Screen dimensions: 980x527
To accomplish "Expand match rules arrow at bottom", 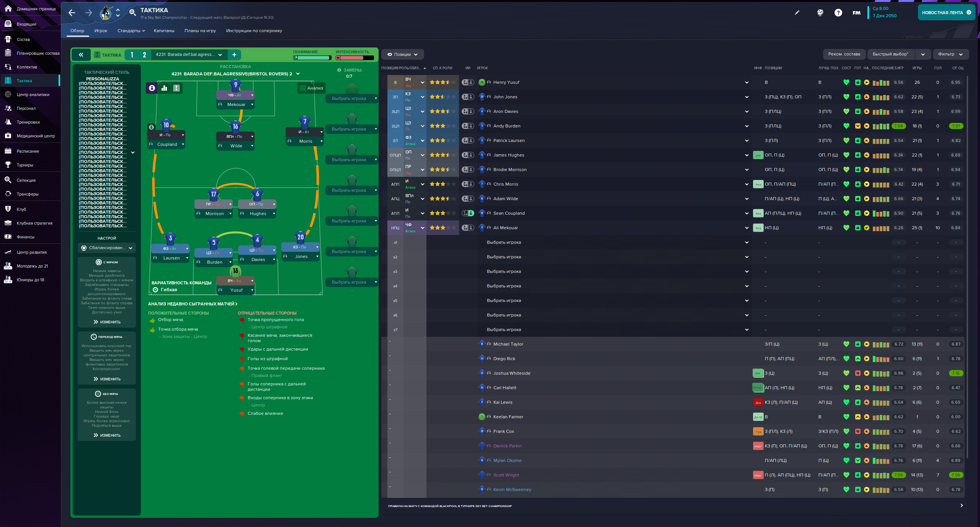I will tap(961, 506).
